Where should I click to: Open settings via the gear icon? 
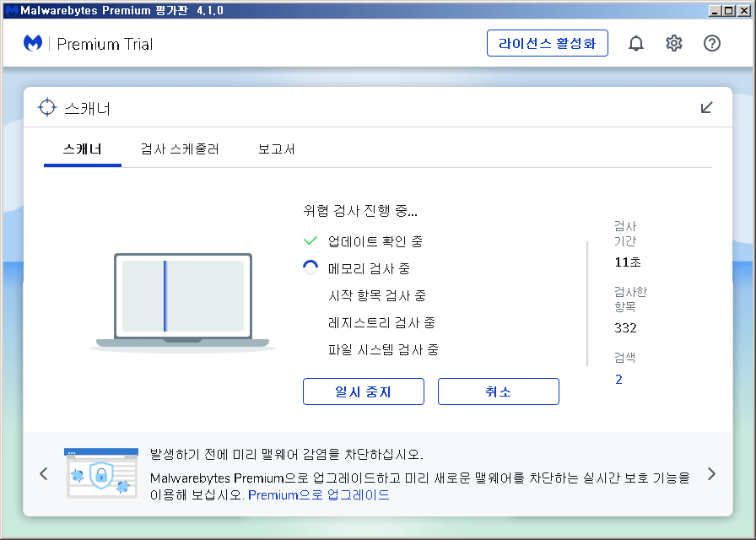click(674, 43)
